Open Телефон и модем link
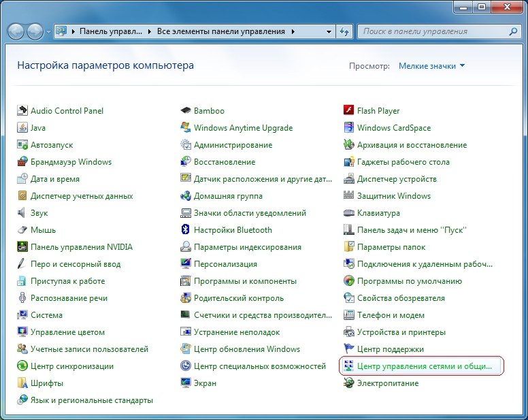Image resolution: width=528 pixels, height=420 pixels. point(391,315)
